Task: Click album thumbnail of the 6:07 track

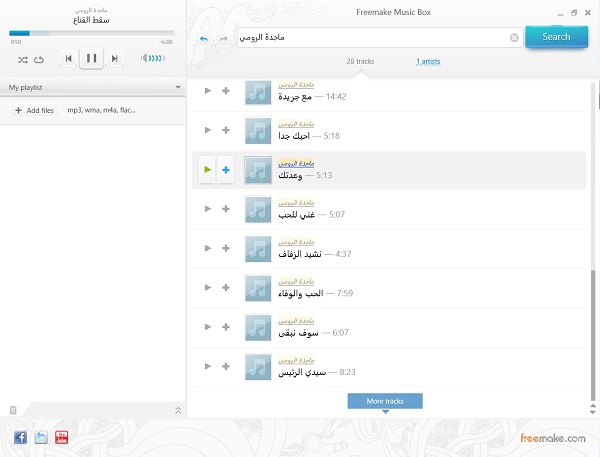Action: pos(258,328)
